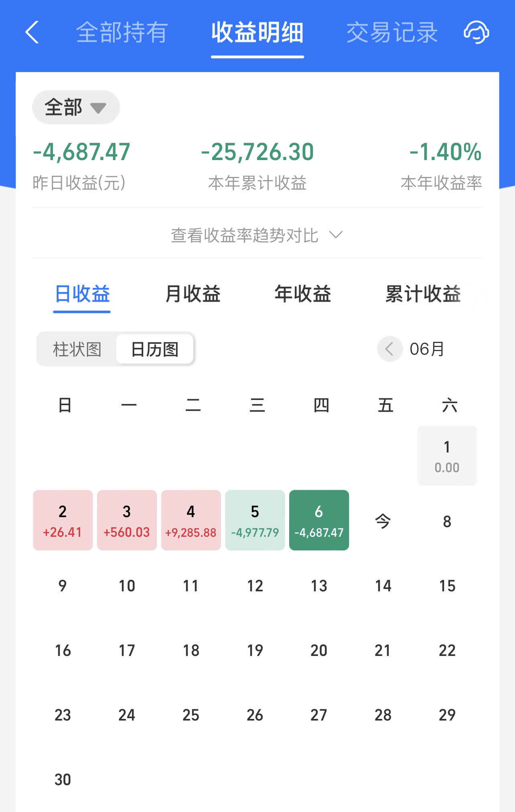Select June 5 cell showing -4,977.79
This screenshot has width=515, height=812.
click(255, 520)
